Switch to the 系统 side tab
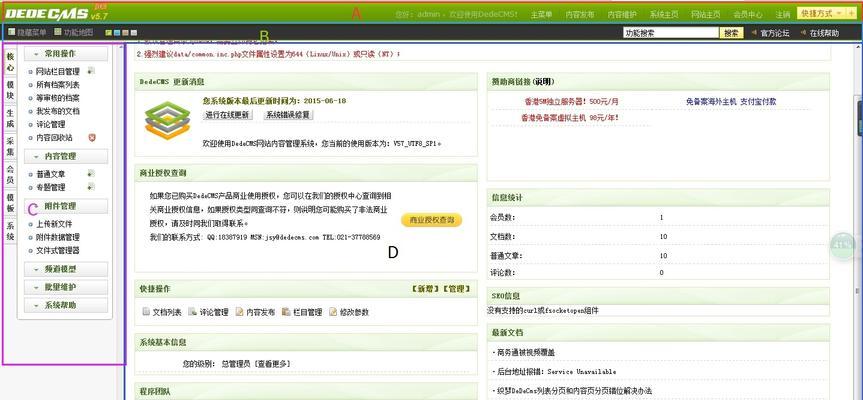863x400 pixels. pos(10,232)
